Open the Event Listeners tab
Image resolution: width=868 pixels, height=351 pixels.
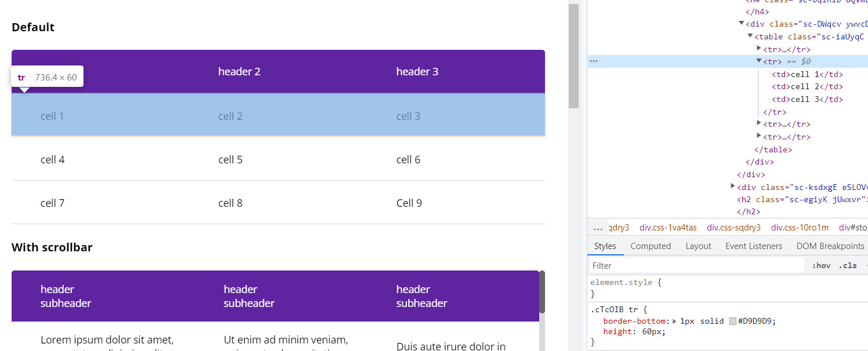754,246
